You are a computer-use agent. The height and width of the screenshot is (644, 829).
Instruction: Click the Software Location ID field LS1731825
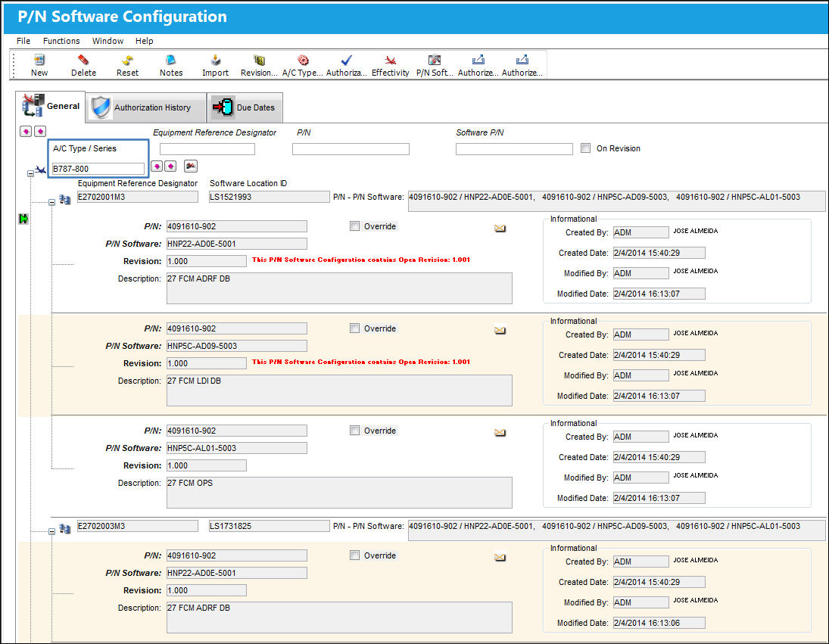tap(269, 526)
